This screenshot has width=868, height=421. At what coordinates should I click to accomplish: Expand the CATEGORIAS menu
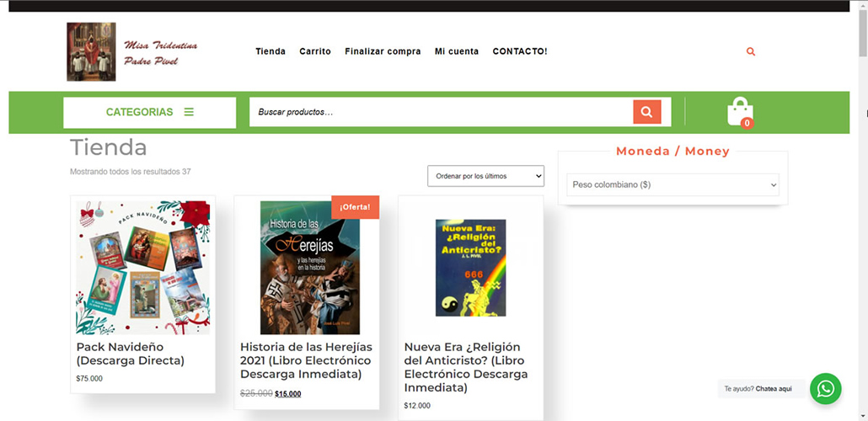(x=140, y=112)
